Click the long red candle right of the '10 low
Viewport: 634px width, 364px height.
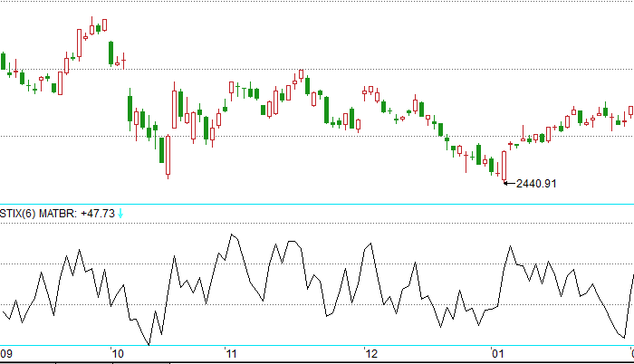(174, 109)
